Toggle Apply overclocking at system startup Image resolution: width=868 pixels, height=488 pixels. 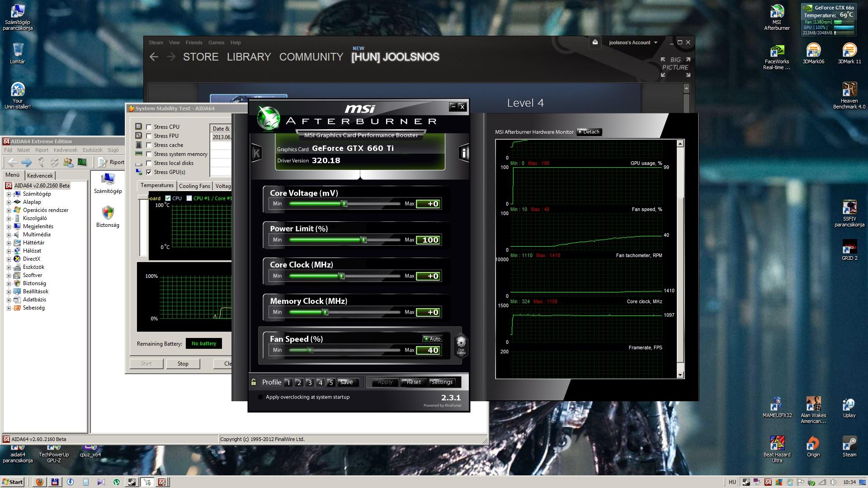pos(260,397)
